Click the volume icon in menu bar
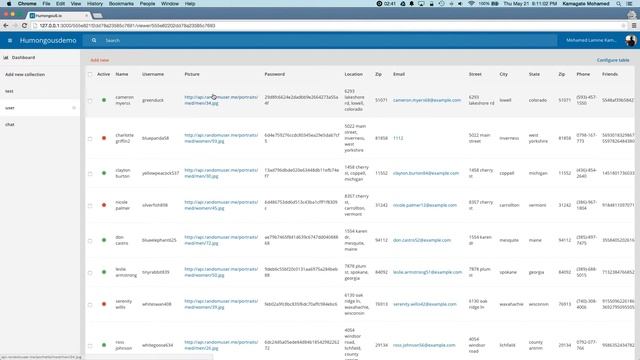Image resolution: width=640 pixels, height=360 pixels. click(x=460, y=3)
